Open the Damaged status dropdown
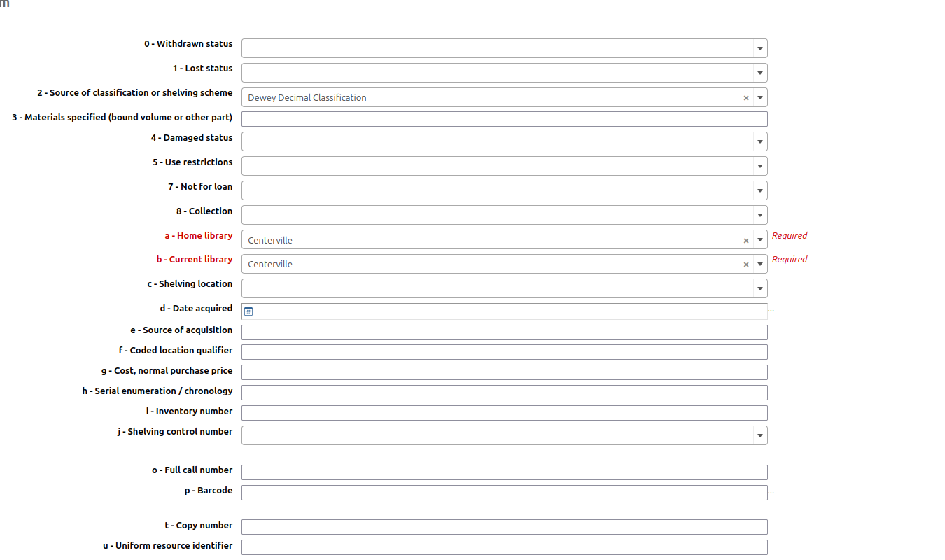The image size is (945, 560). [759, 141]
